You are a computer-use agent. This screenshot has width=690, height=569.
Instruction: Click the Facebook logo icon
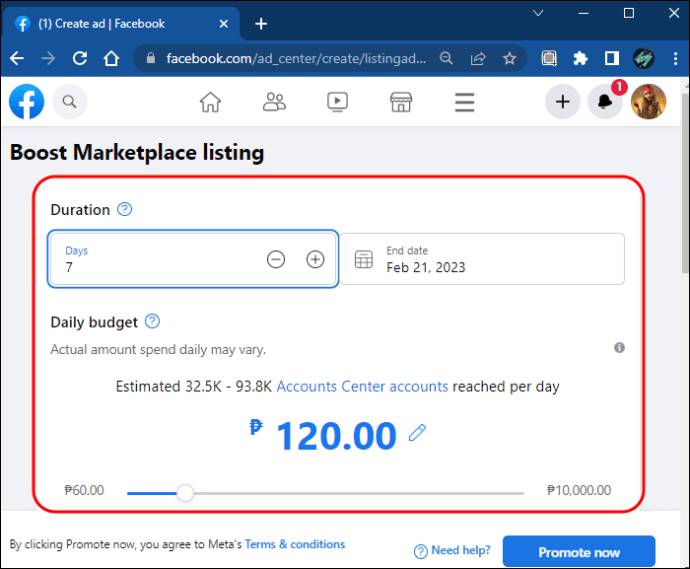(x=26, y=102)
